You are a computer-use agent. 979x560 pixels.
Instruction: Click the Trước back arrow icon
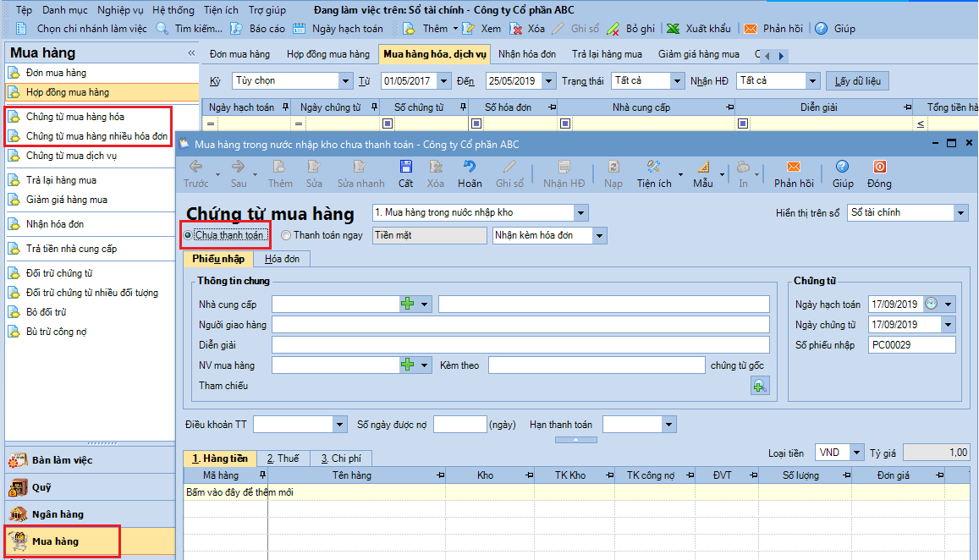pos(196,167)
